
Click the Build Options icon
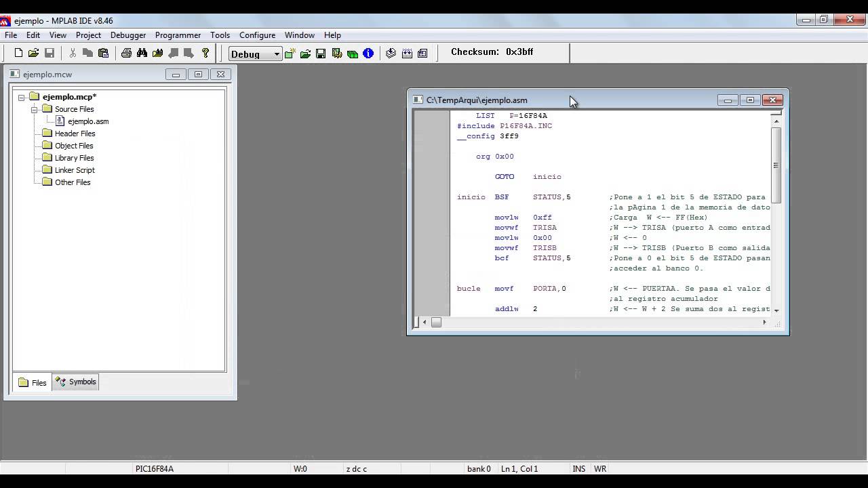tap(337, 54)
